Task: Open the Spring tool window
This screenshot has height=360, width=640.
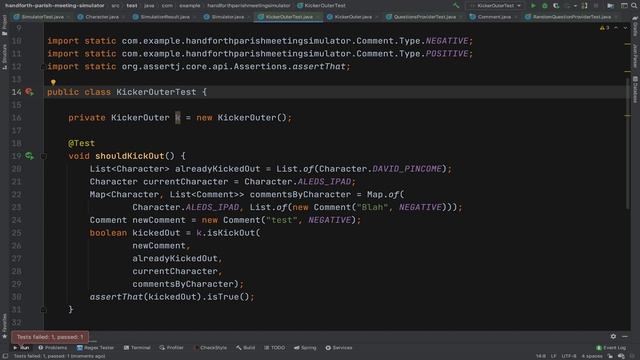Action: (305, 348)
